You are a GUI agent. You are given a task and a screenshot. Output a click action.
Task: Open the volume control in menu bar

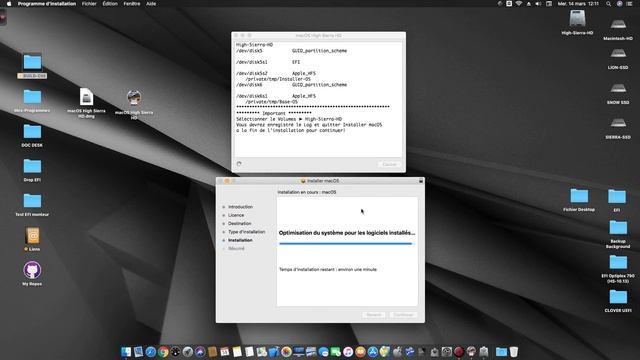(x=538, y=4)
